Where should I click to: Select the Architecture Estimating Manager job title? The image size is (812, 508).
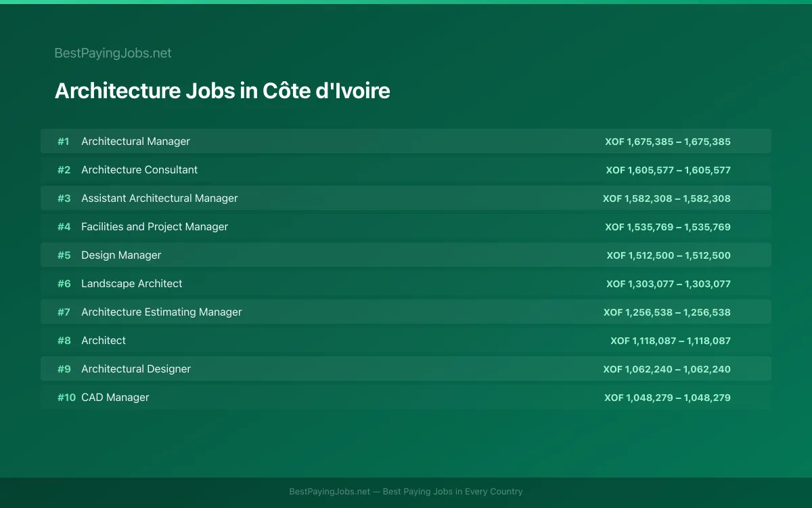tap(162, 312)
